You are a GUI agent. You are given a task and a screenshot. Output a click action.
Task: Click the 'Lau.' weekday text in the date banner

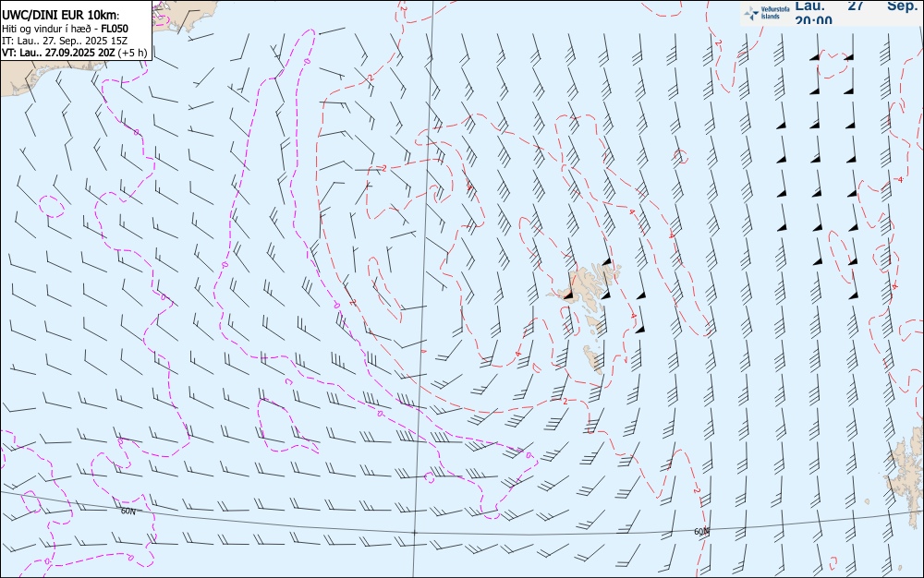click(810, 6)
